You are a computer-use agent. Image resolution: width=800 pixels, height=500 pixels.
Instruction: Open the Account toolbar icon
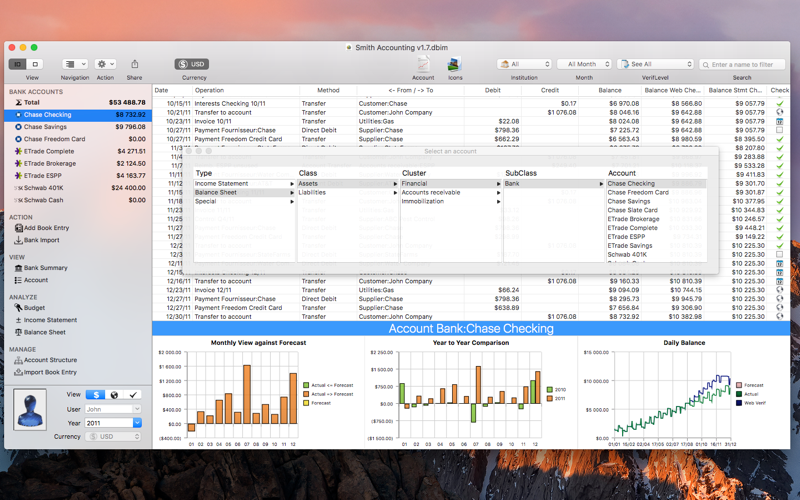pyautogui.click(x=423, y=65)
